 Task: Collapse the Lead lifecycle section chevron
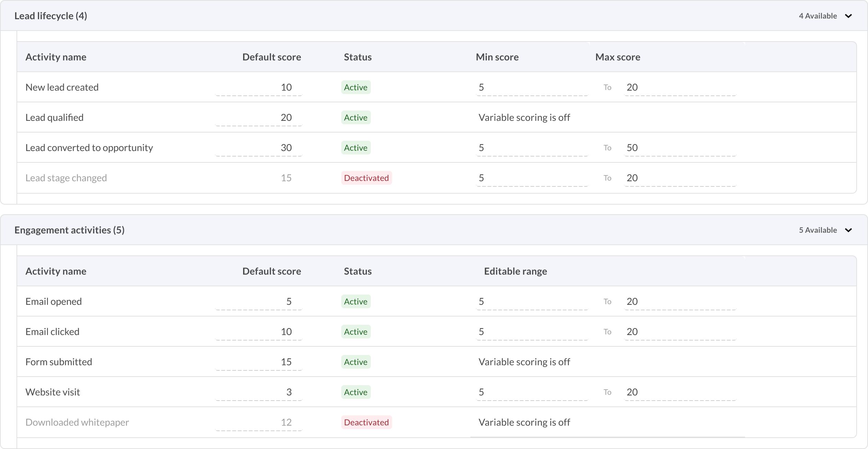pos(848,16)
